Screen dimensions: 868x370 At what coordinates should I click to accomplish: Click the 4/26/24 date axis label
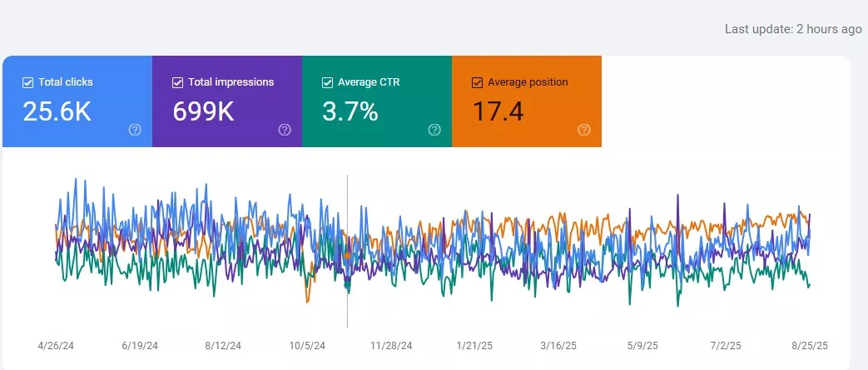56,345
